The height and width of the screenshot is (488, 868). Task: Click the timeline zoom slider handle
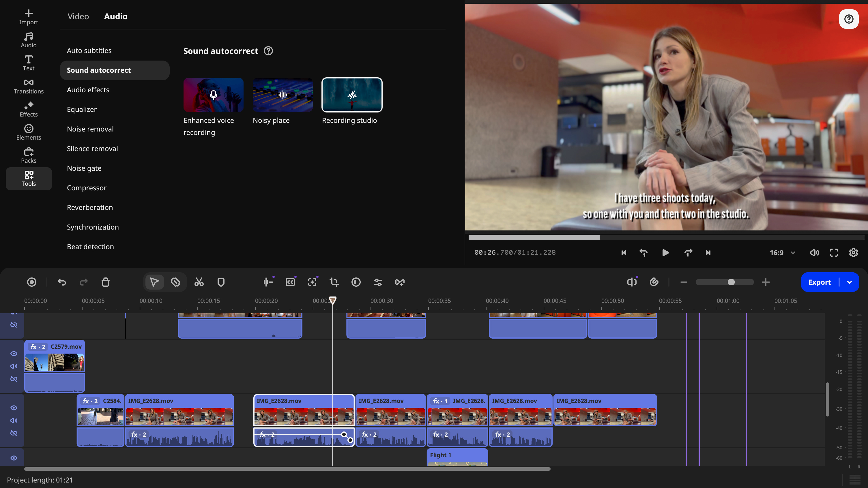click(731, 282)
